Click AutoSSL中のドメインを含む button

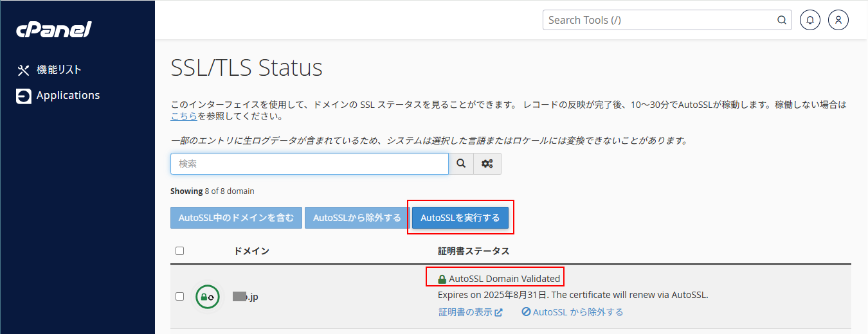tap(236, 218)
